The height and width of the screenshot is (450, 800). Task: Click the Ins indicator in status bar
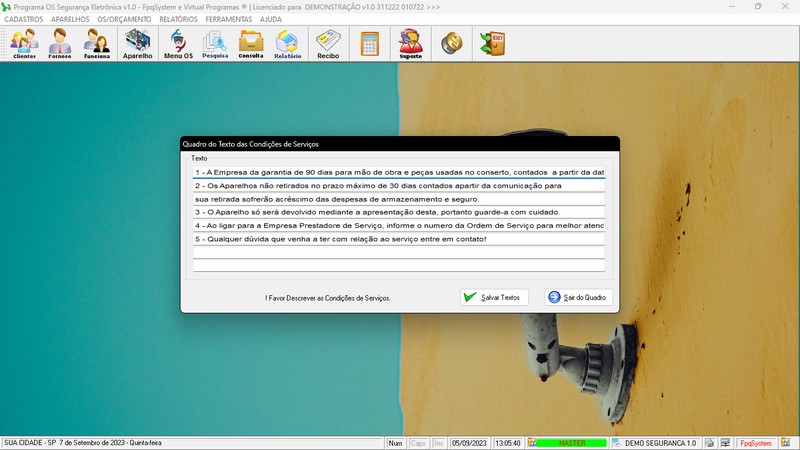coord(438,443)
